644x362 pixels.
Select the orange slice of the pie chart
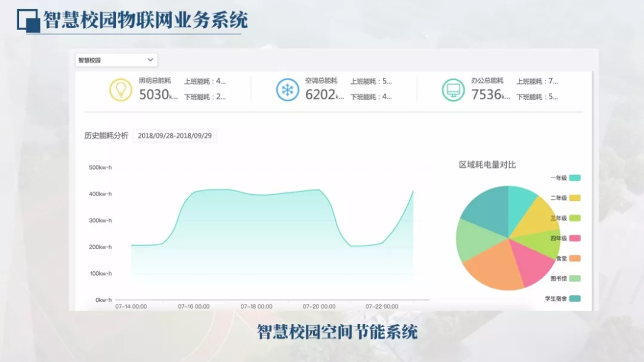point(495,267)
